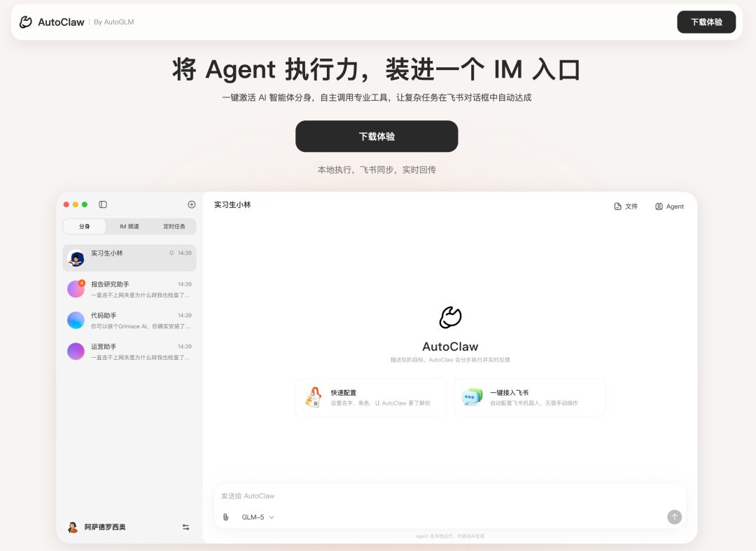Click the send message arrow icon
756x551 pixels.
[x=674, y=517]
